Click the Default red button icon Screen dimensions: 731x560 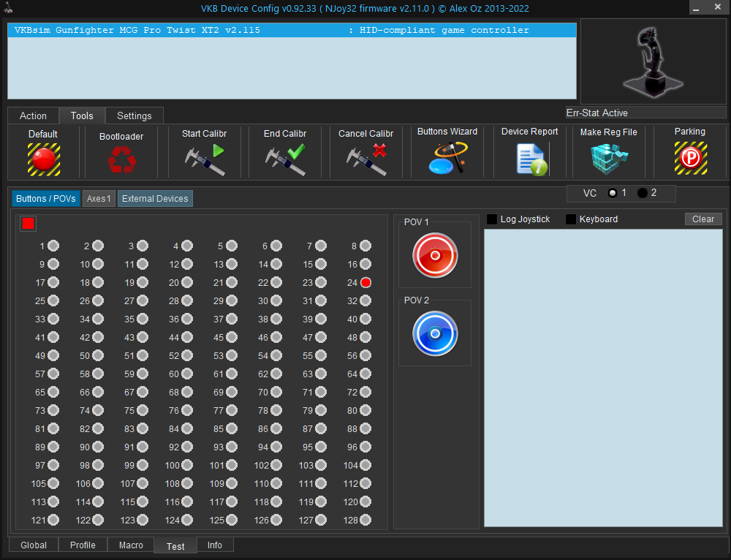[x=44, y=159]
